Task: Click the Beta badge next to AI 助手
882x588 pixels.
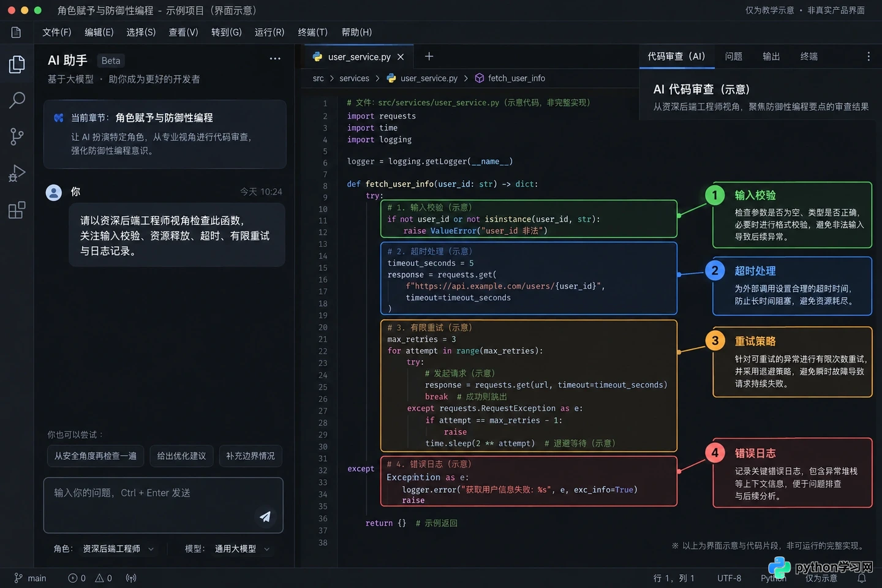Action: click(x=111, y=61)
